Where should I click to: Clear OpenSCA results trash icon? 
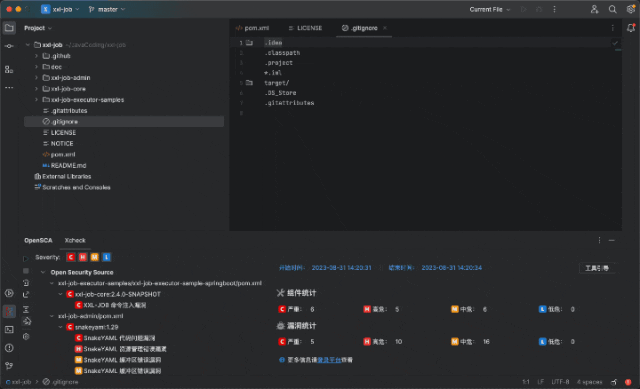[26, 282]
